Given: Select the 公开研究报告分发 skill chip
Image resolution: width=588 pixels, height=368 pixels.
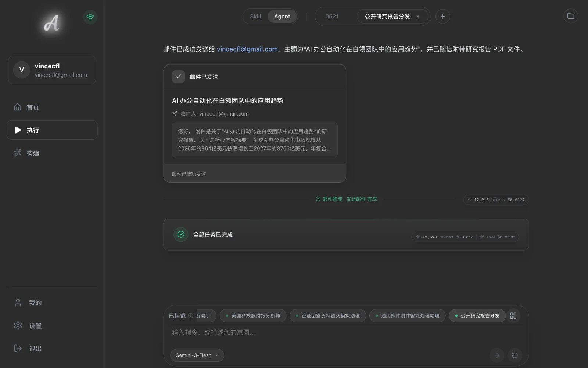Looking at the screenshot, I should pyautogui.click(x=477, y=316).
